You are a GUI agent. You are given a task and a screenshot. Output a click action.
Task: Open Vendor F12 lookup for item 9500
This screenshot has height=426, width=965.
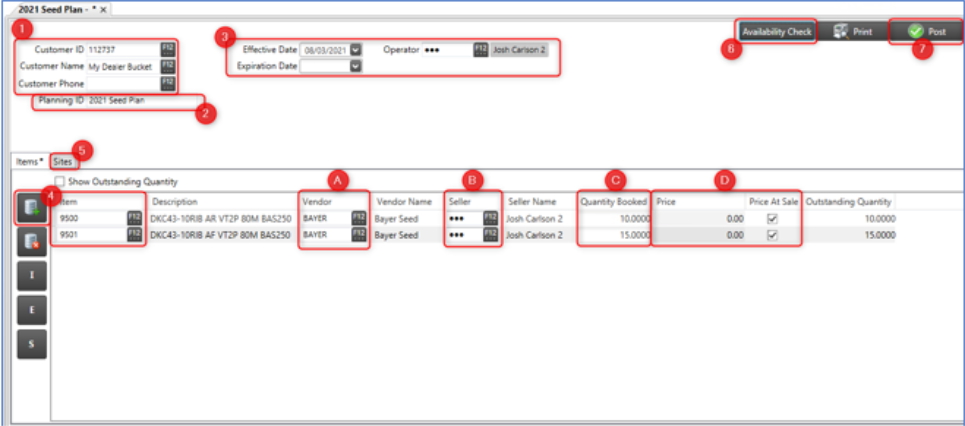357,217
